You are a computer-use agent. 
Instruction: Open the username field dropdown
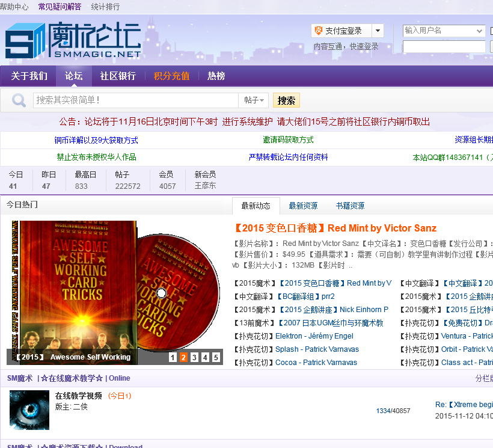(479, 31)
